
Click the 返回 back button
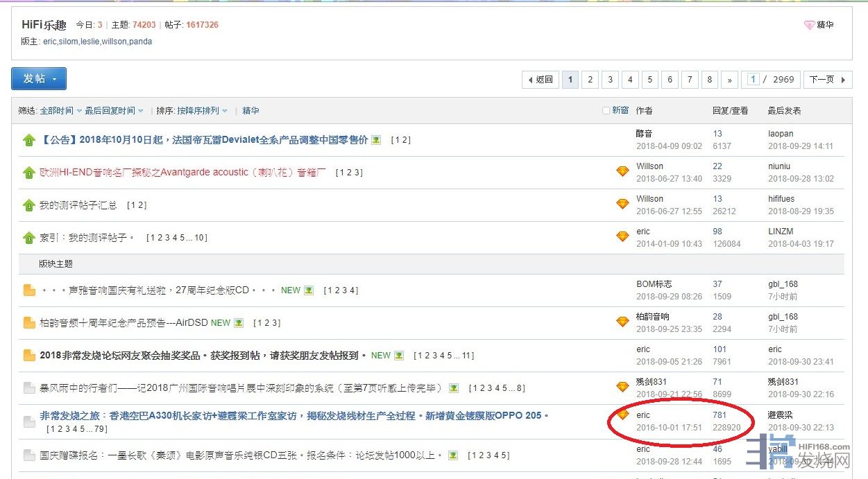pos(540,80)
